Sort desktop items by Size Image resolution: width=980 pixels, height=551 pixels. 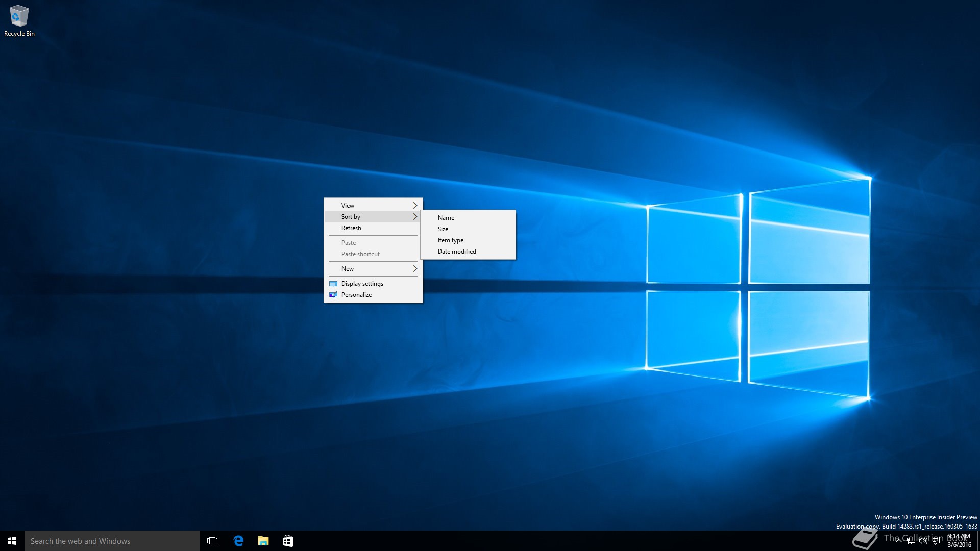(468, 229)
